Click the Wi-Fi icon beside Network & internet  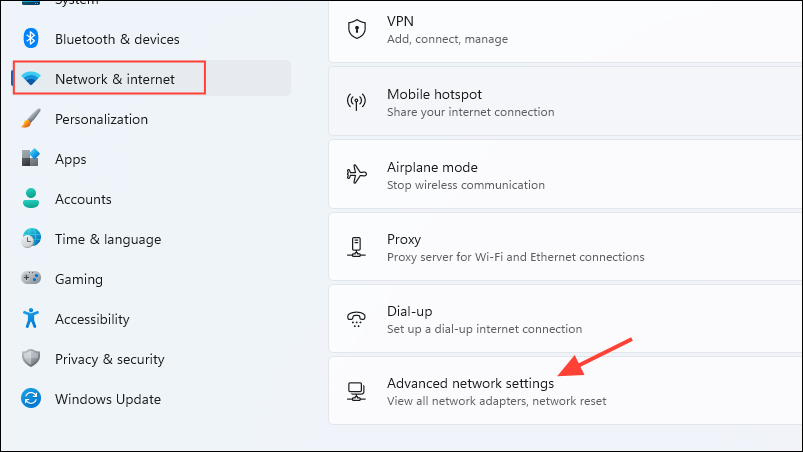click(x=31, y=79)
